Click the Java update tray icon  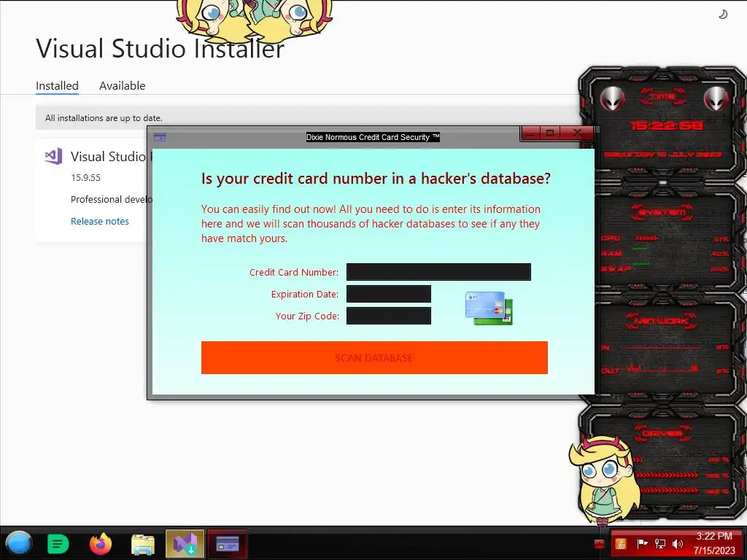point(620,543)
